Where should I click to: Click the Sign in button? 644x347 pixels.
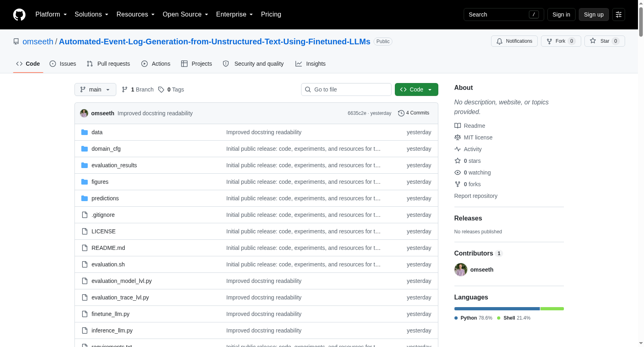(x=561, y=15)
